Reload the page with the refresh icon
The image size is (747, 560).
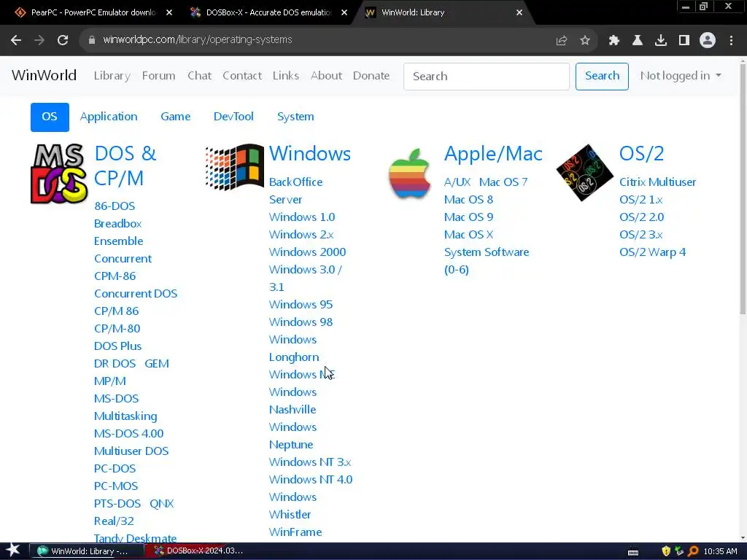pos(63,40)
